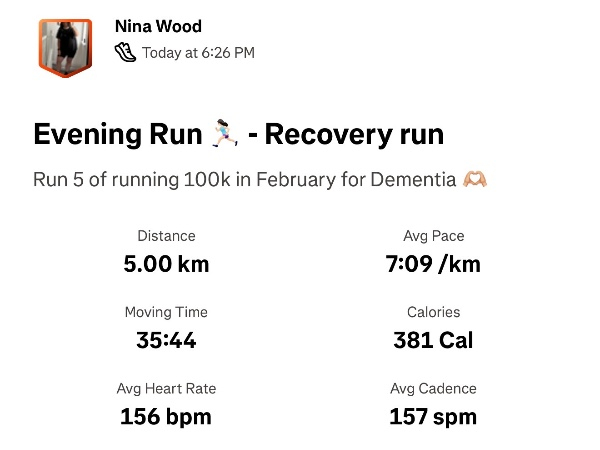600x450 pixels.
Task: Click the heart hands emoji in the description
Action: pos(473,181)
